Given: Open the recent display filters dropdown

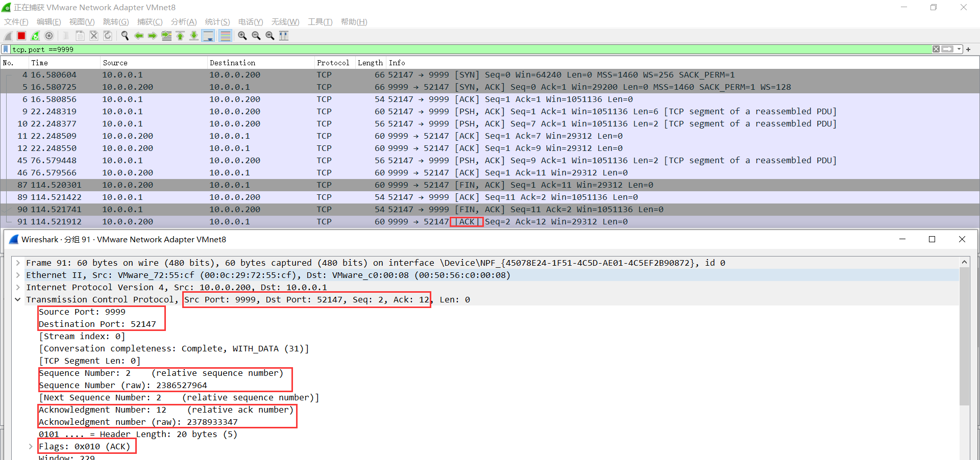Looking at the screenshot, I should pos(959,49).
